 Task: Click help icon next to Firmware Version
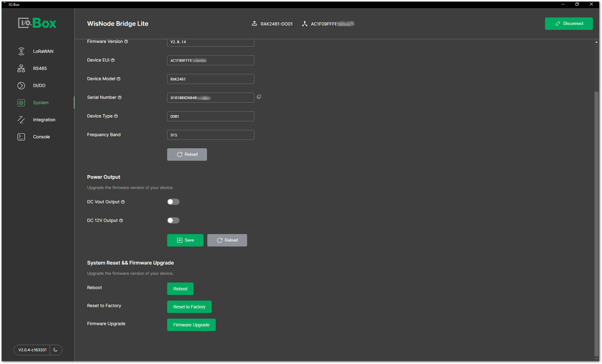(x=126, y=41)
